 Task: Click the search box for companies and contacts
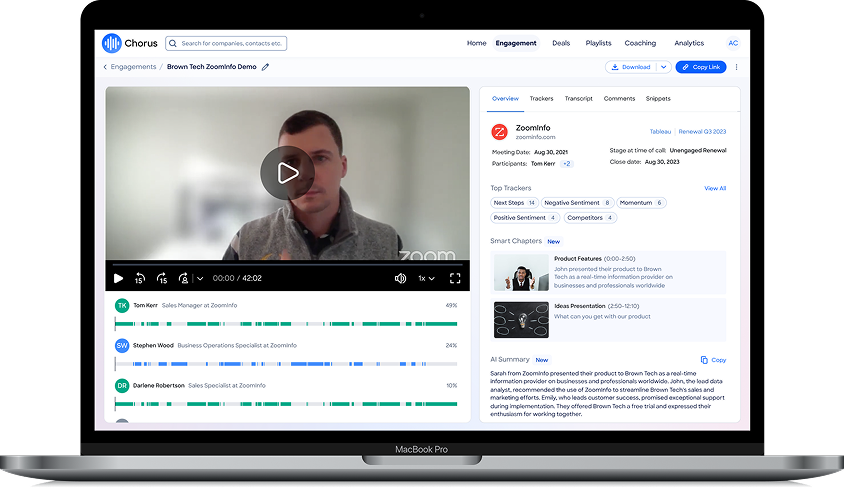point(226,43)
